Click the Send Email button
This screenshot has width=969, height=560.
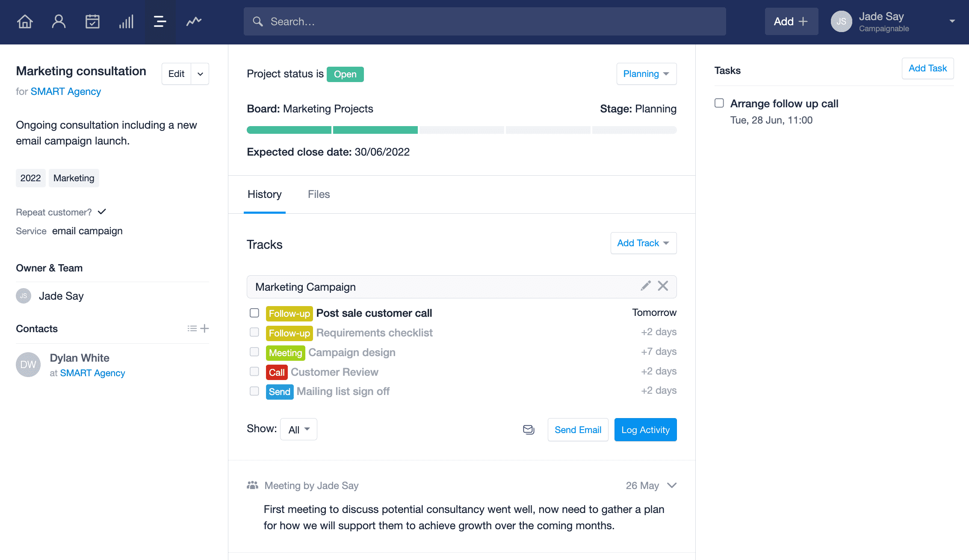578,429
